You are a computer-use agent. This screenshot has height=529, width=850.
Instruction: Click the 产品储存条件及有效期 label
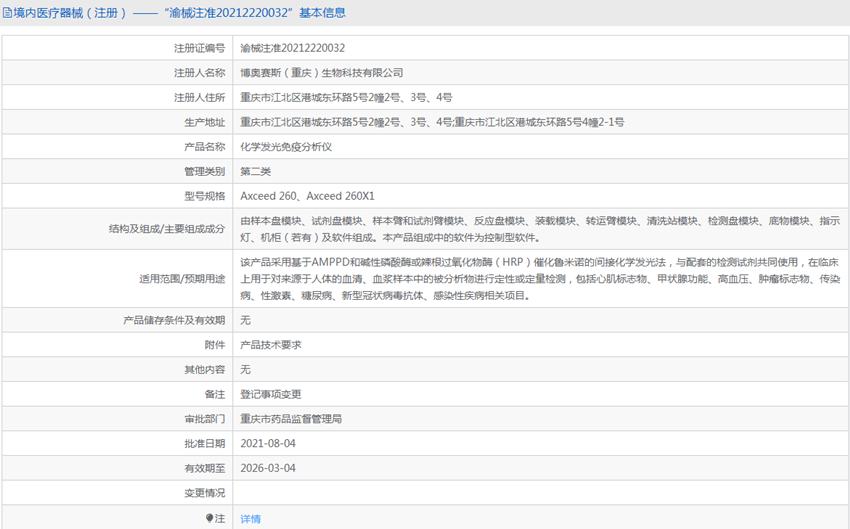coord(174,320)
